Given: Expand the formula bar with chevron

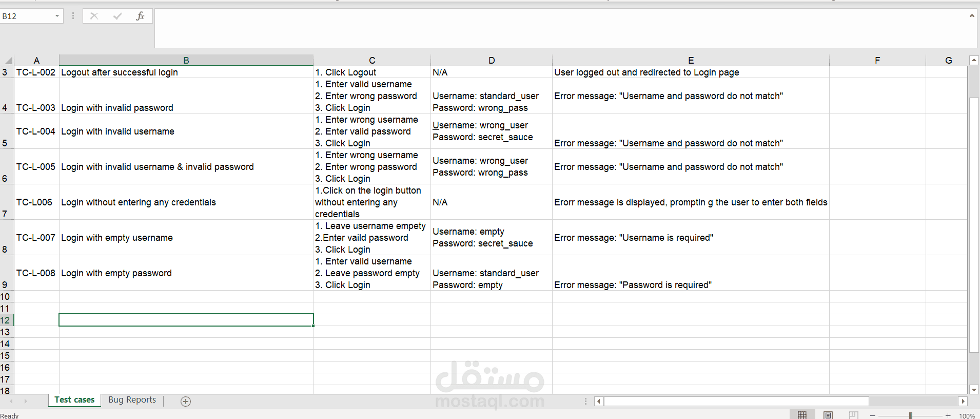Looking at the screenshot, I should click(x=972, y=16).
